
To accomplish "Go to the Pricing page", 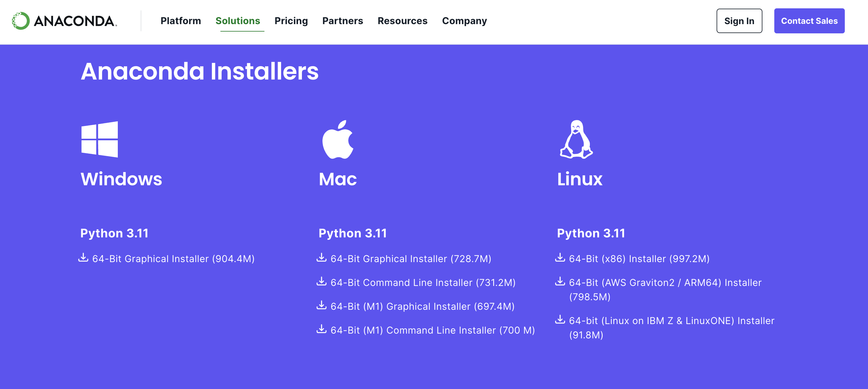I will pos(291,21).
